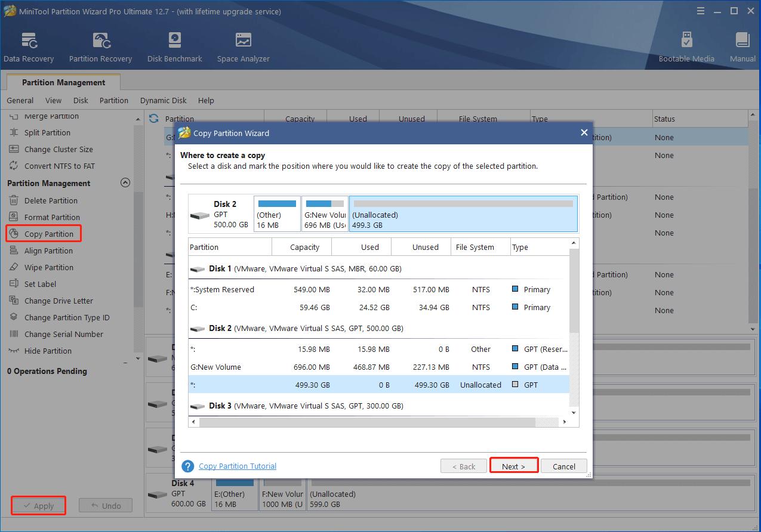Open Space Analyzer tool

click(243, 47)
